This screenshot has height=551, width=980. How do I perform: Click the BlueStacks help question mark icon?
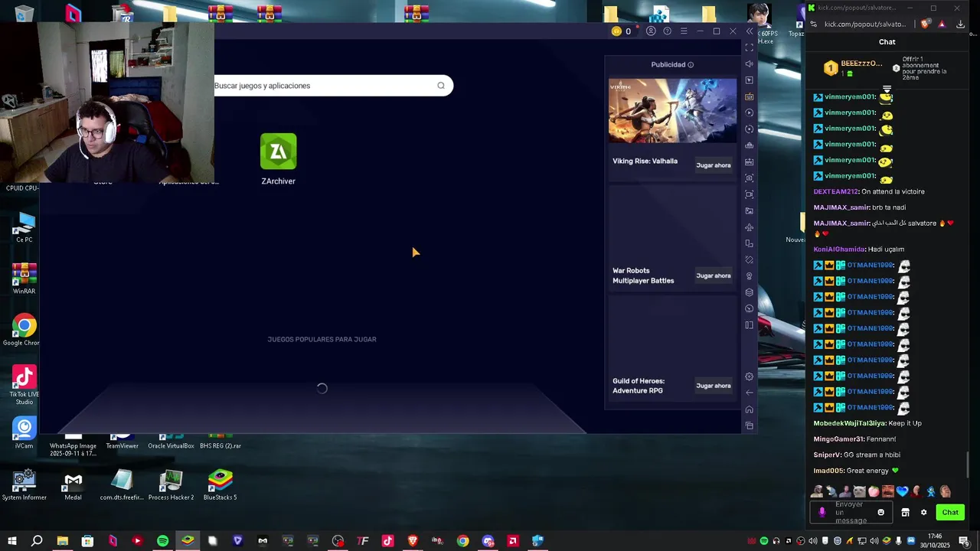[667, 31]
